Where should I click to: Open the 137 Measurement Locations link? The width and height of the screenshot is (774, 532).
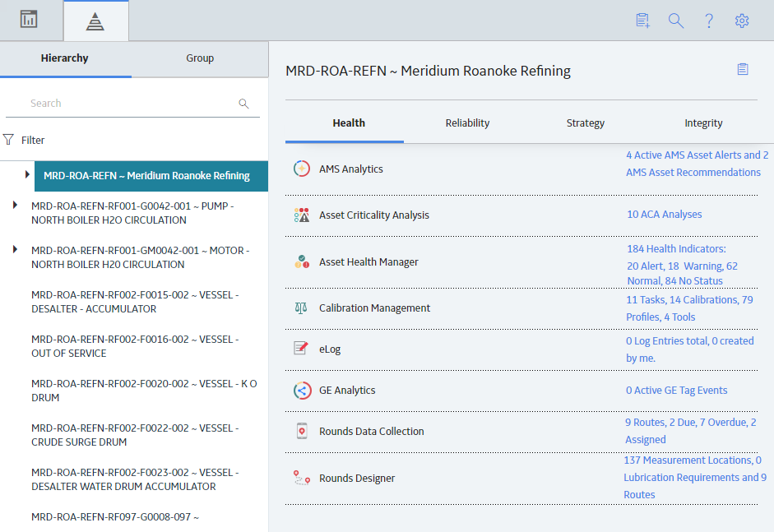pos(695,477)
